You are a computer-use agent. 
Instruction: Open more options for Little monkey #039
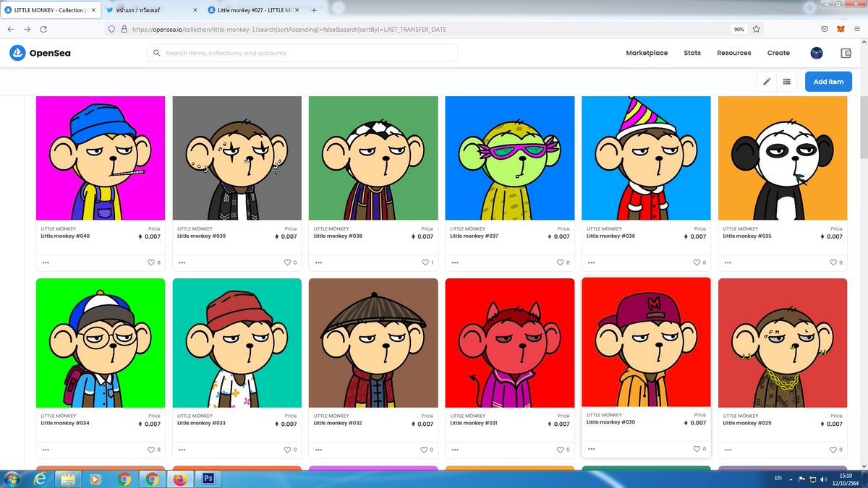pyautogui.click(x=182, y=262)
